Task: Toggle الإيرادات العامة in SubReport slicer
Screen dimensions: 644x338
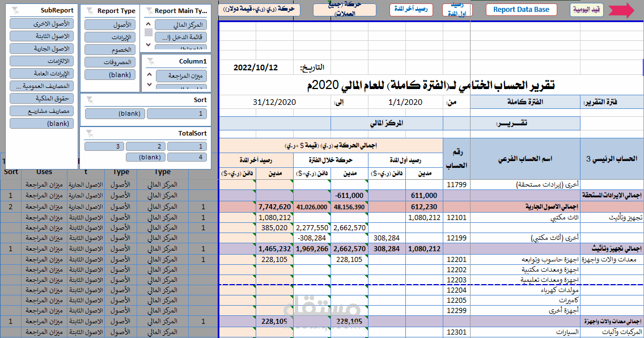Action: tap(42, 74)
